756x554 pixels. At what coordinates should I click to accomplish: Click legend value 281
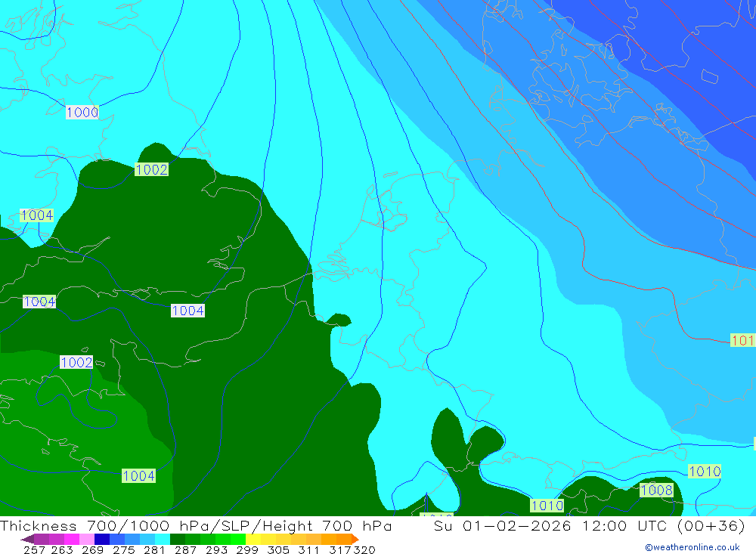tap(154, 549)
